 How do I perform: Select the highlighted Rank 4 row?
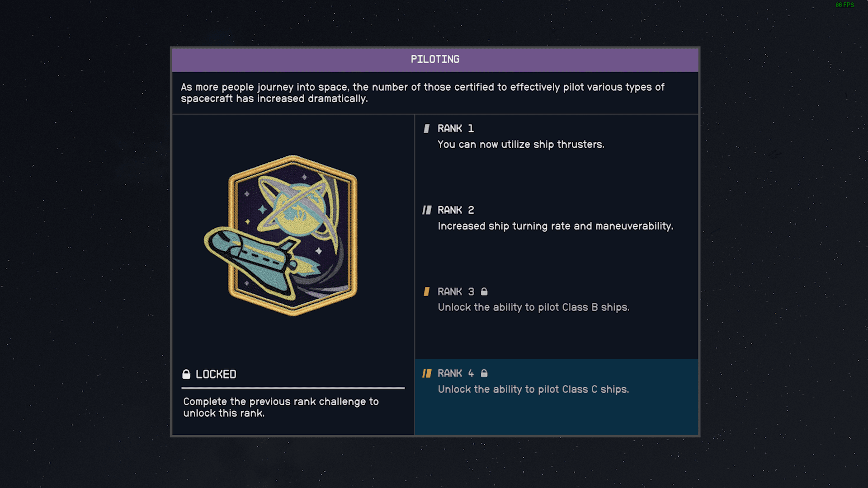(x=557, y=397)
